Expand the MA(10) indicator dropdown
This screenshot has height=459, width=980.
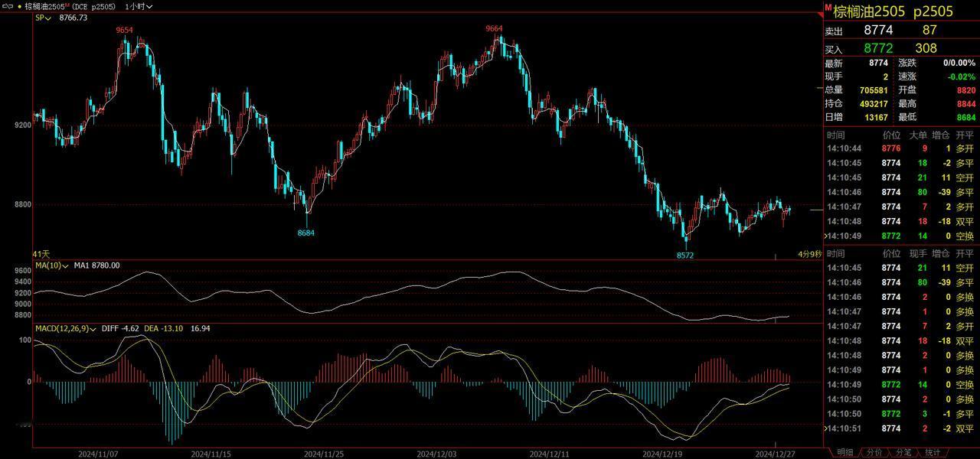[x=52, y=265]
